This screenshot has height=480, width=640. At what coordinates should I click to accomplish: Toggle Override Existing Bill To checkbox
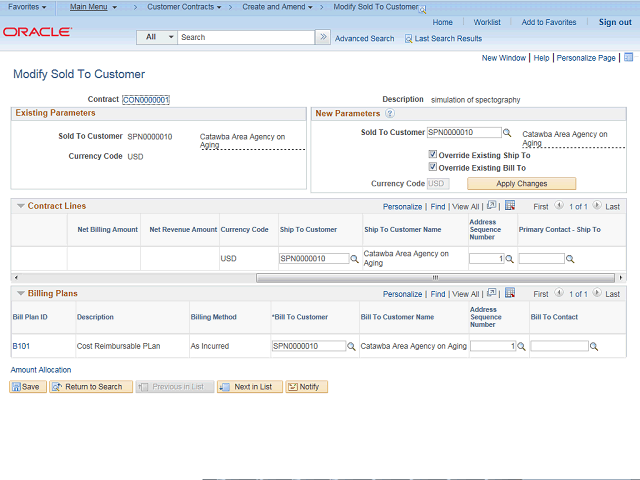coord(433,167)
